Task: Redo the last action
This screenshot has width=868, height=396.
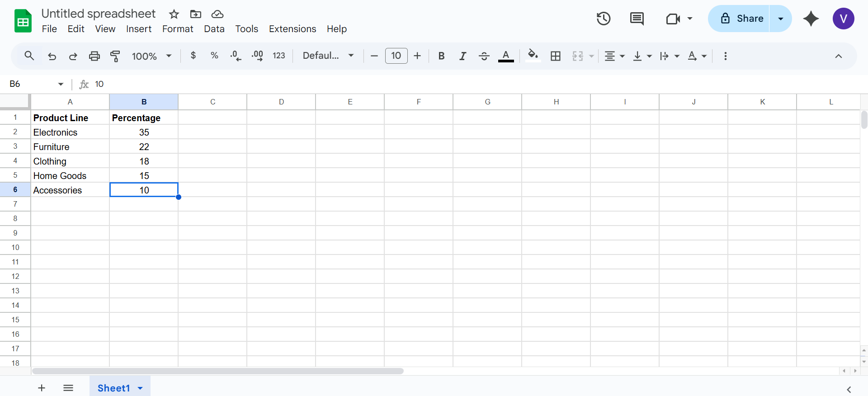Action: pyautogui.click(x=73, y=56)
